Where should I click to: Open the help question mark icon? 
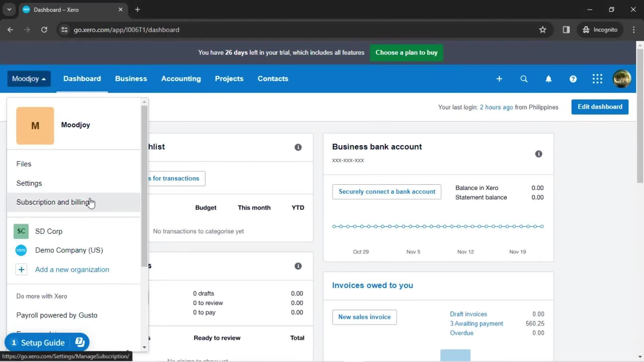coord(573,79)
